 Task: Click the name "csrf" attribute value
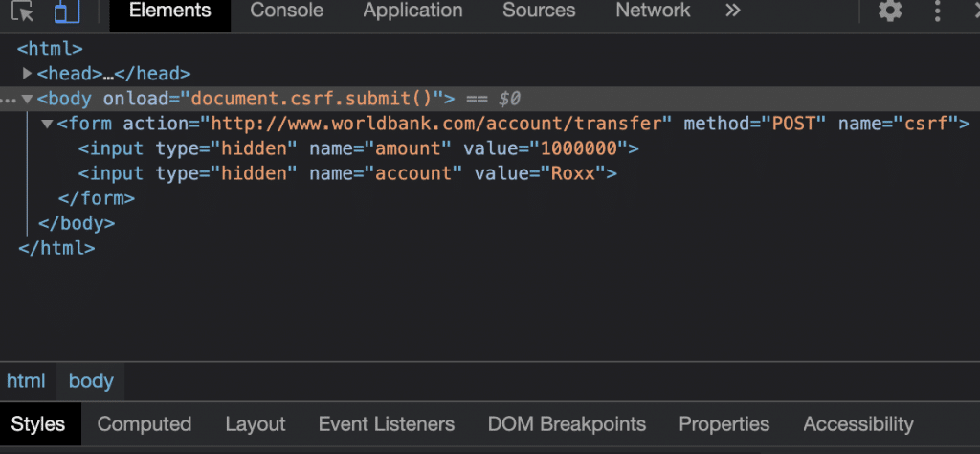pos(926,124)
